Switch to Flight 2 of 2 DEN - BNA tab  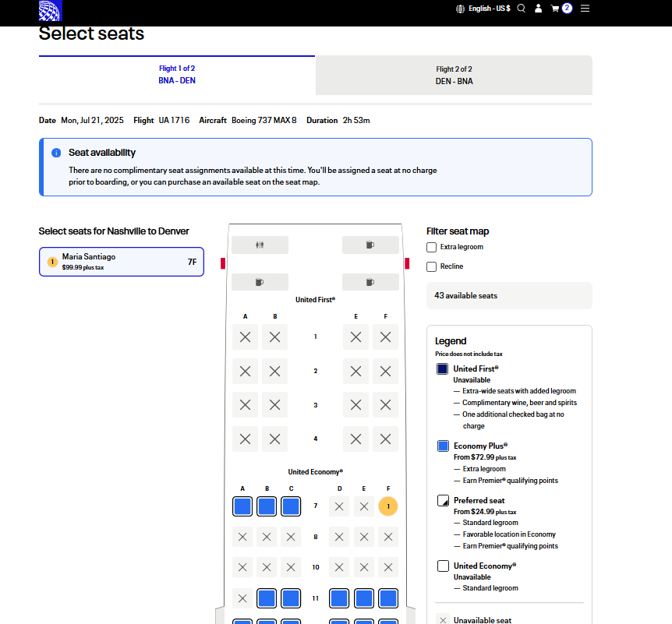pos(454,76)
